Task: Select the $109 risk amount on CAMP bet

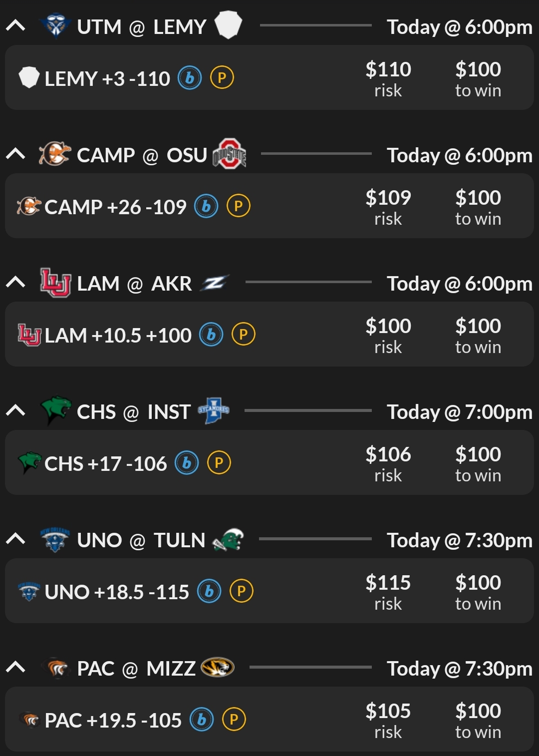Action: click(x=388, y=207)
